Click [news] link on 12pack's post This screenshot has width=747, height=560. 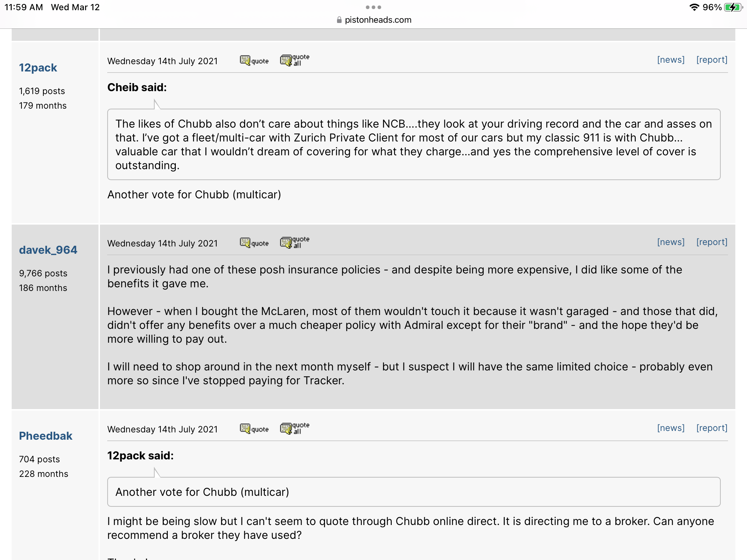pyautogui.click(x=670, y=60)
